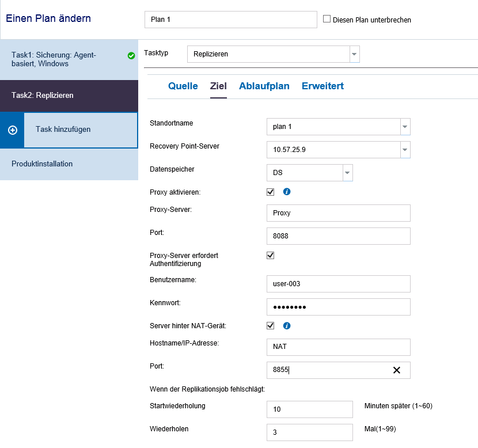This screenshot has width=478, height=448.
Task: Open the Tasktyp dropdown
Action: (354, 54)
